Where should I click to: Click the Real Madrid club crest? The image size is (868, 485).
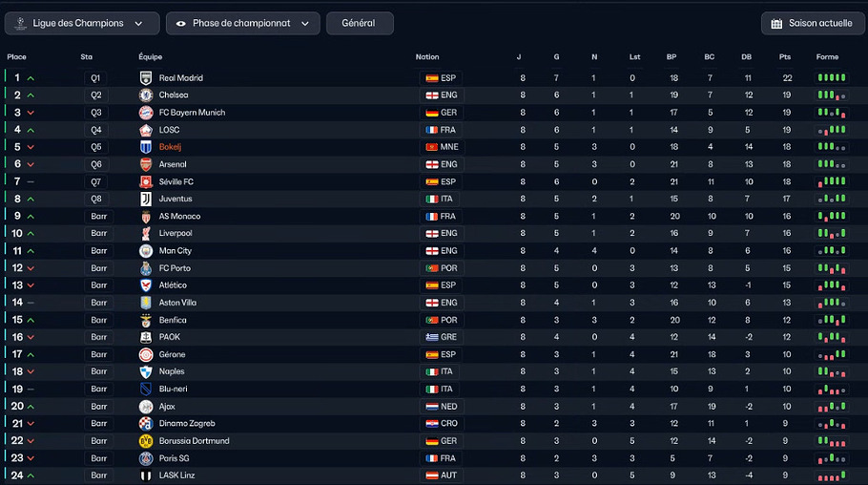[x=146, y=78]
